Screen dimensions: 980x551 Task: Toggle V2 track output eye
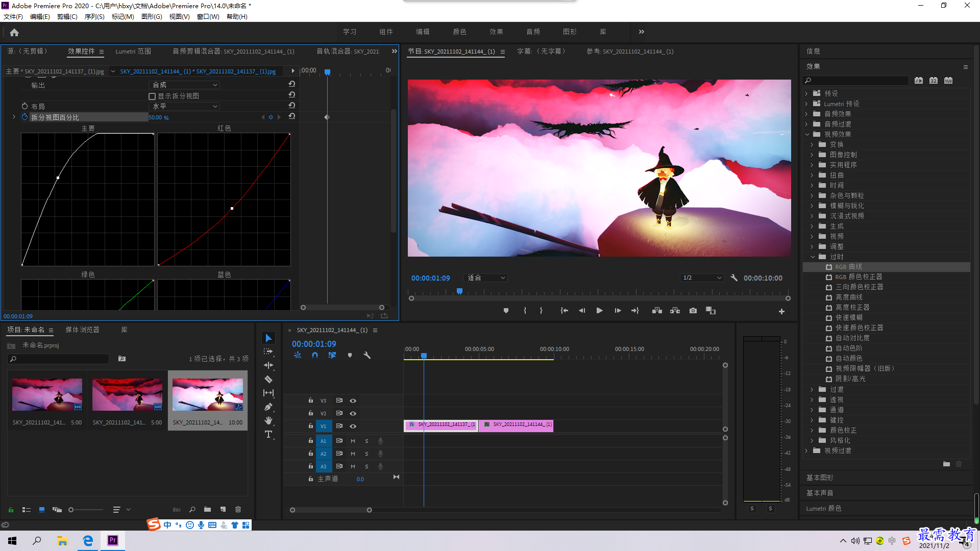point(353,414)
